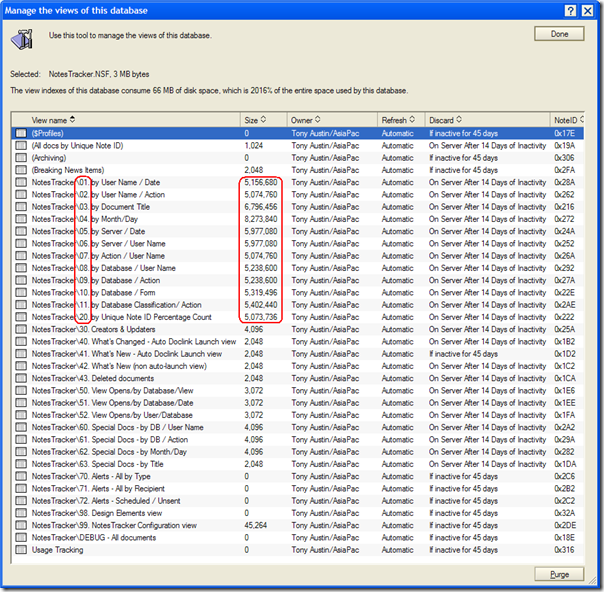The height and width of the screenshot is (592, 604).
Task: Tick checkbox for ($Profiles) view
Action: [x=21, y=133]
